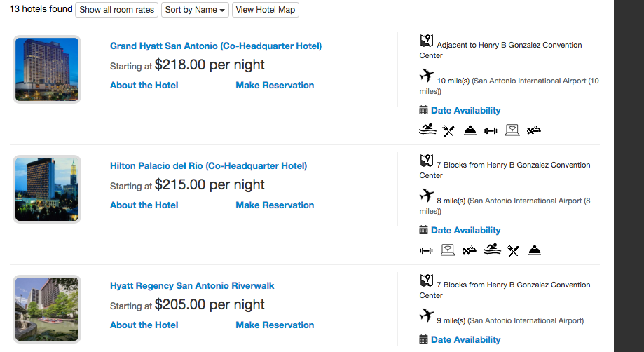The width and height of the screenshot is (644, 352).
Task: Click Grand Hyatt Wi-Fi laptop icon
Action: pos(512,130)
